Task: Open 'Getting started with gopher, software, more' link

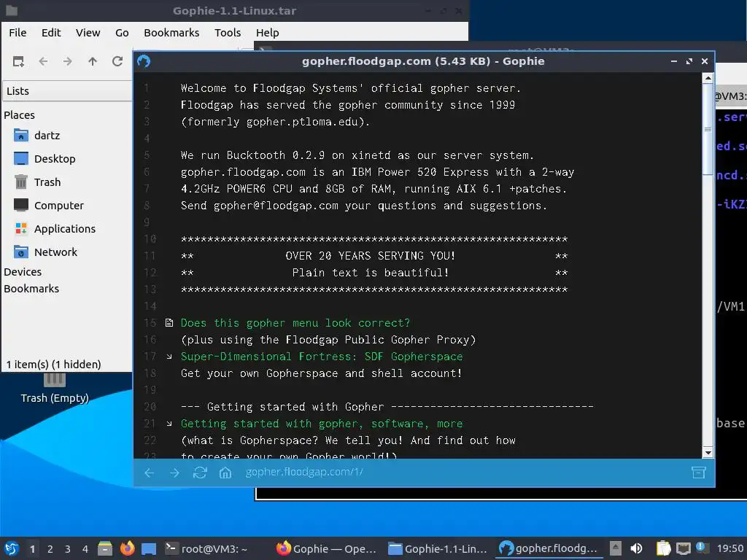Action: point(322,424)
